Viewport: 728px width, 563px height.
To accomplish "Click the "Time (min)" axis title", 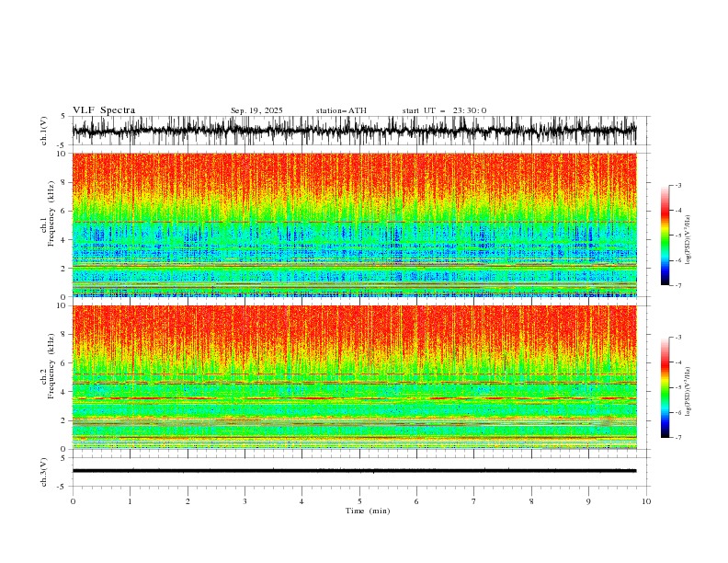I will (x=368, y=511).
